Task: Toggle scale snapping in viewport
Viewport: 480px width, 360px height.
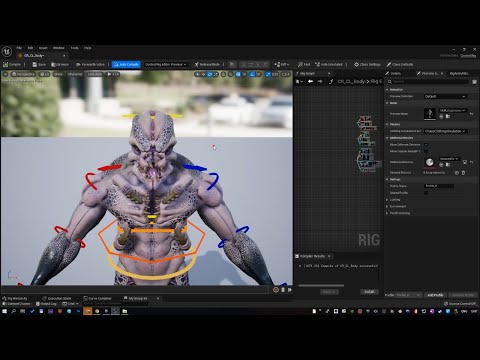Action: pos(268,74)
